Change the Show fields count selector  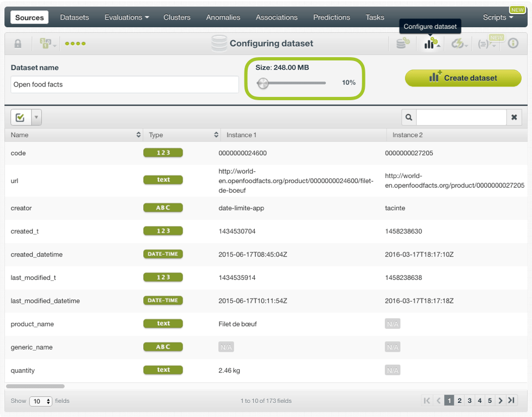coord(41,401)
